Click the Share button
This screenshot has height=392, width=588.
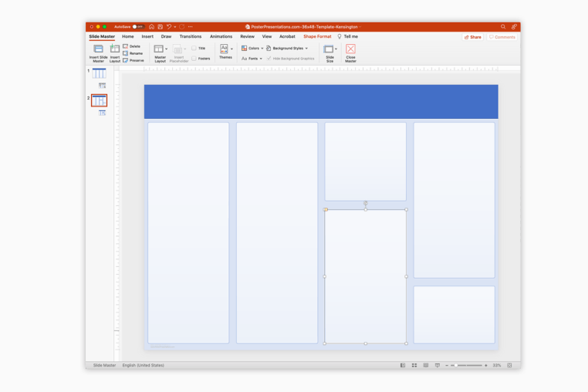tap(473, 37)
